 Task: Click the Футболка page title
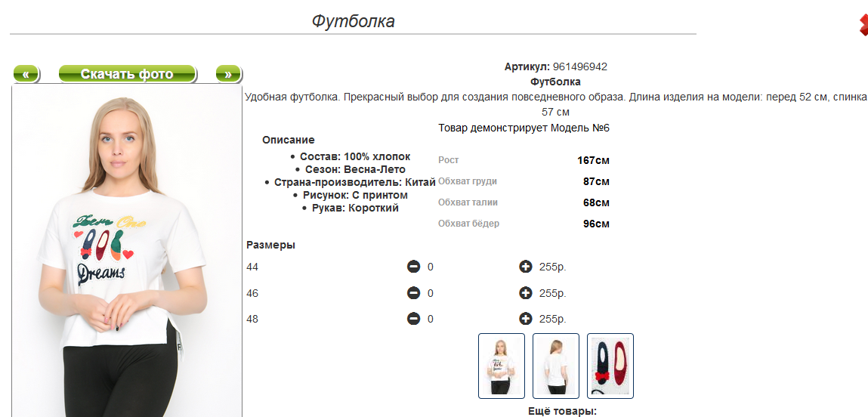click(354, 21)
